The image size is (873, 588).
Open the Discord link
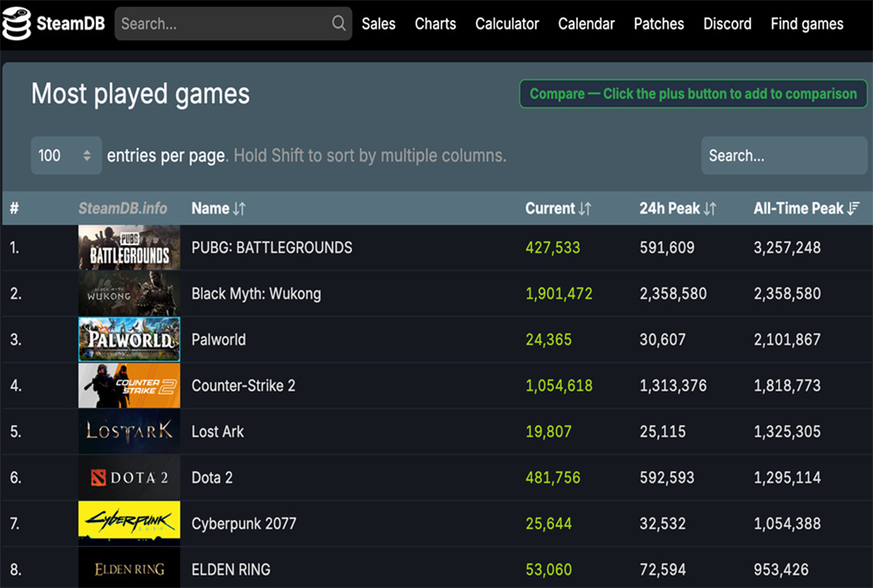point(727,24)
